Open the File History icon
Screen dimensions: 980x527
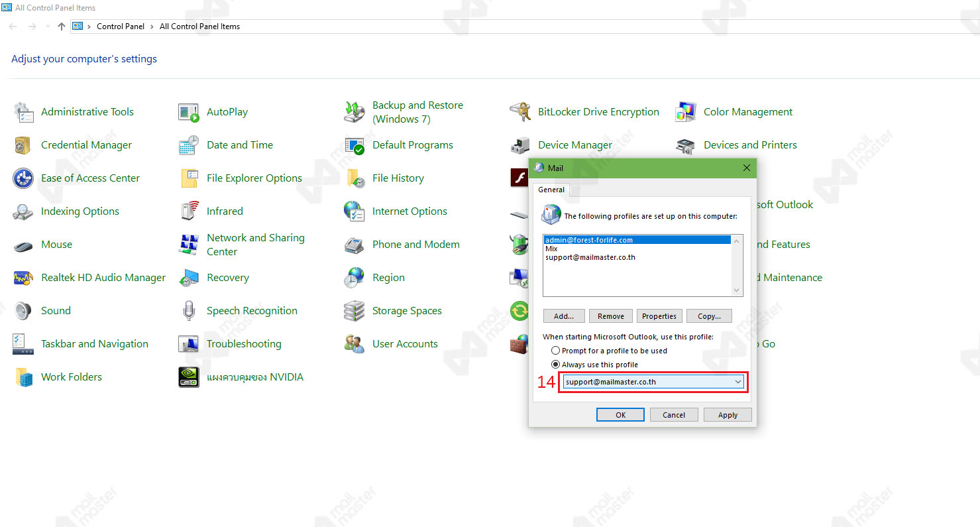pos(354,178)
